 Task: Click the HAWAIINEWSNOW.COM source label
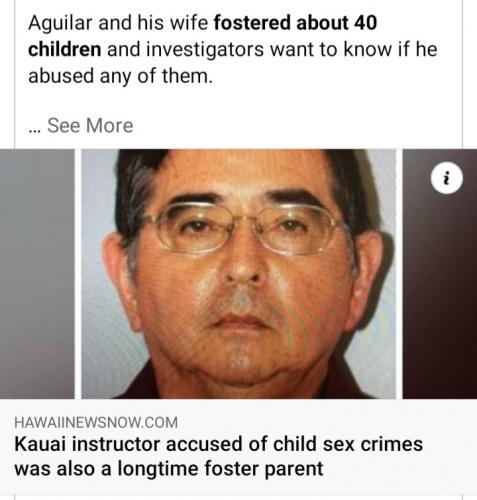96,422
